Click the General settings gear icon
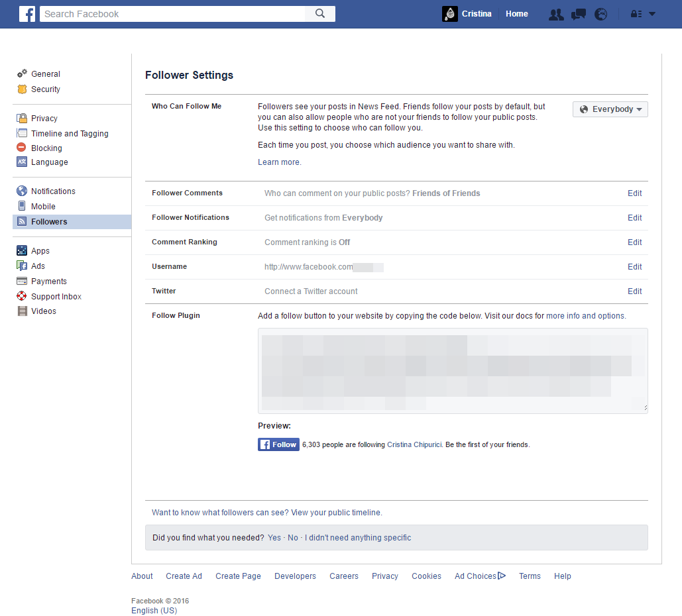The image size is (682, 616). (x=22, y=74)
